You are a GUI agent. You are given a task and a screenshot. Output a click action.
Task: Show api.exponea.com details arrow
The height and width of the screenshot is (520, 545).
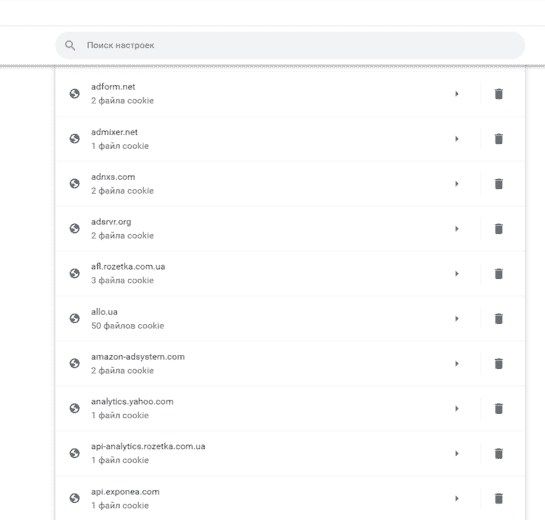457,498
